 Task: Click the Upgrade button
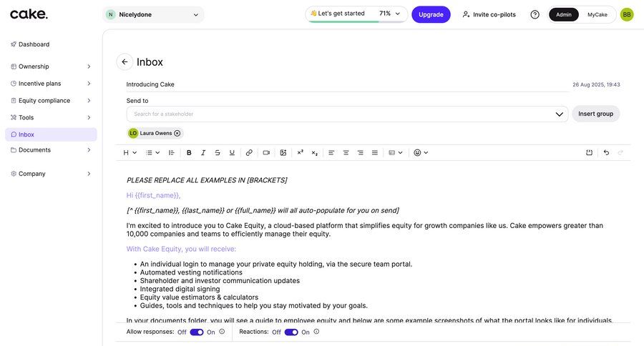point(431,14)
